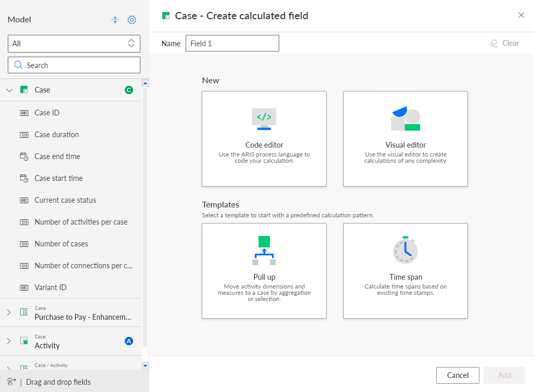Expand the Purchase to Pay group chevron

coord(9,312)
